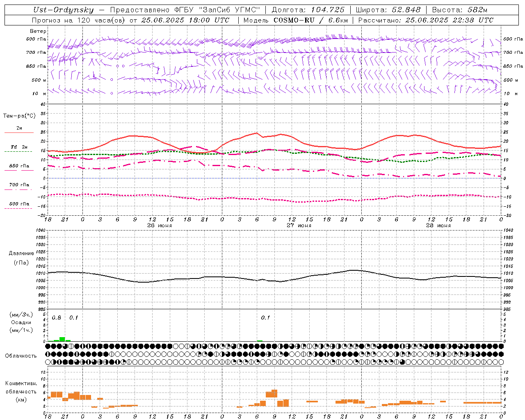Click the '0.1' precipitation value on 27 июня

click(x=266, y=318)
